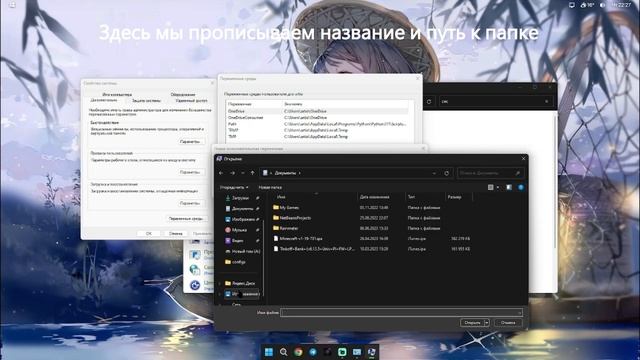Viewport: 640px width, 360px height.
Task: Select Новый том drive in sidebar
Action: point(242,251)
